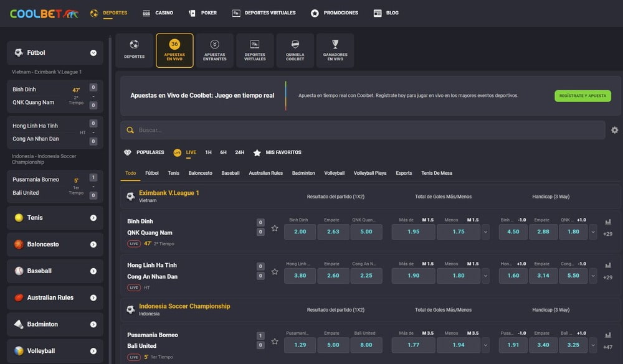Expand the Badminton sidebar section

click(x=93, y=324)
